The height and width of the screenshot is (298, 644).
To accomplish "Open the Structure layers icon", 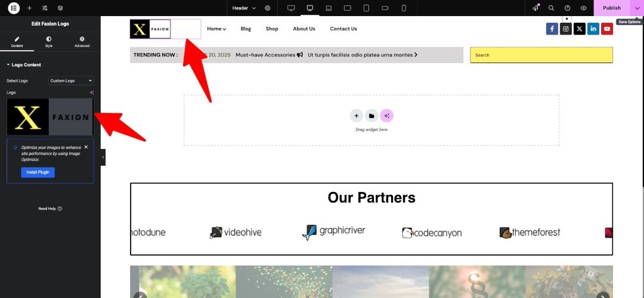I will coord(60,8).
